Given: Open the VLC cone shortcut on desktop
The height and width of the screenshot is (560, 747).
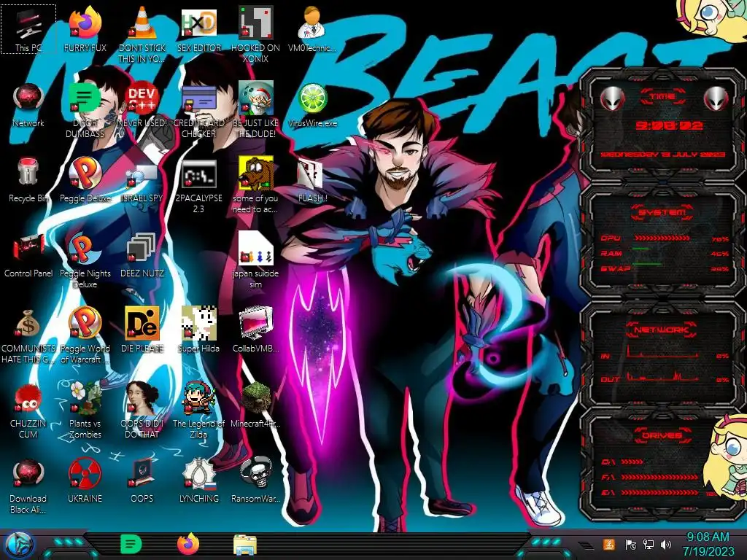Looking at the screenshot, I should pos(142,34).
